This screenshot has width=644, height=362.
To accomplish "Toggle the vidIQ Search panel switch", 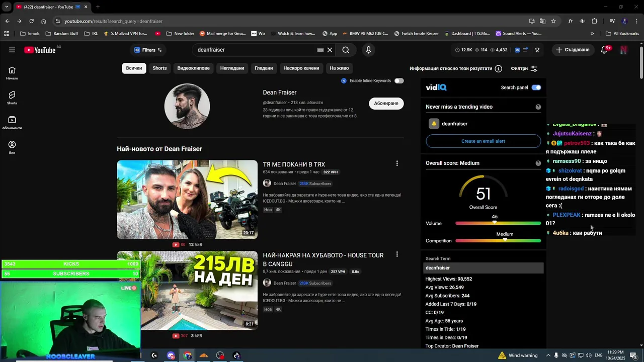I will [536, 87].
